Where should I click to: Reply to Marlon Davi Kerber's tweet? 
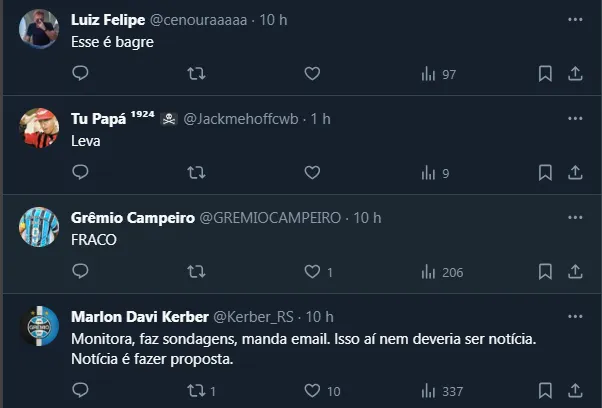click(x=81, y=389)
